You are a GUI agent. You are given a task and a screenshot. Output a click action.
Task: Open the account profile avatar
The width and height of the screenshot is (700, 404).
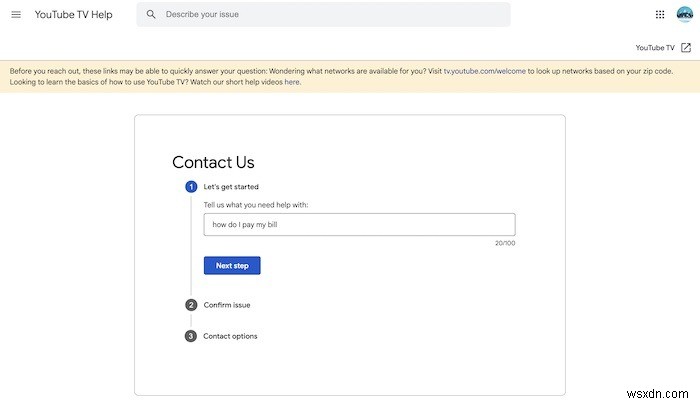point(684,15)
